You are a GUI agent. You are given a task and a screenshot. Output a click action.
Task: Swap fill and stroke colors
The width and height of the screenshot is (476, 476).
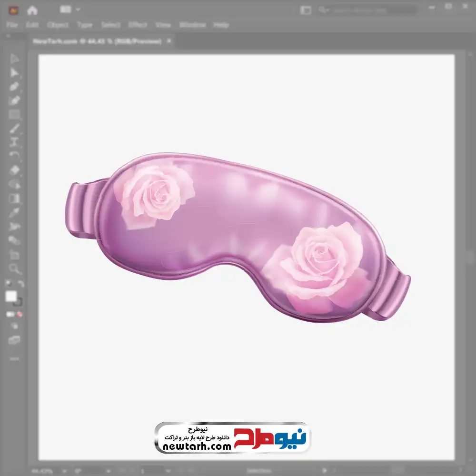(x=20, y=284)
